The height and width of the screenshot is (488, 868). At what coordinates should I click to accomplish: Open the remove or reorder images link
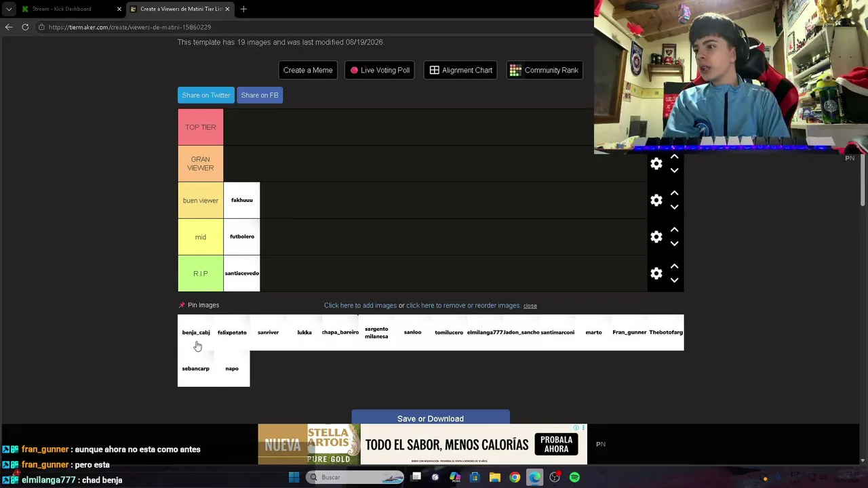point(463,306)
